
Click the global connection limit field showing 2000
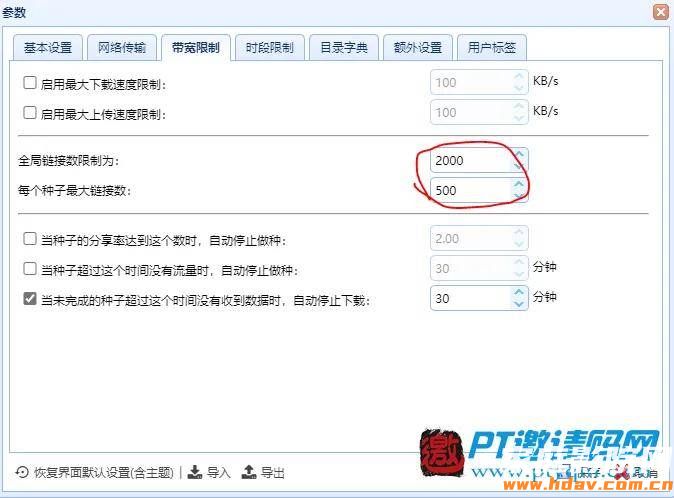coord(471,161)
